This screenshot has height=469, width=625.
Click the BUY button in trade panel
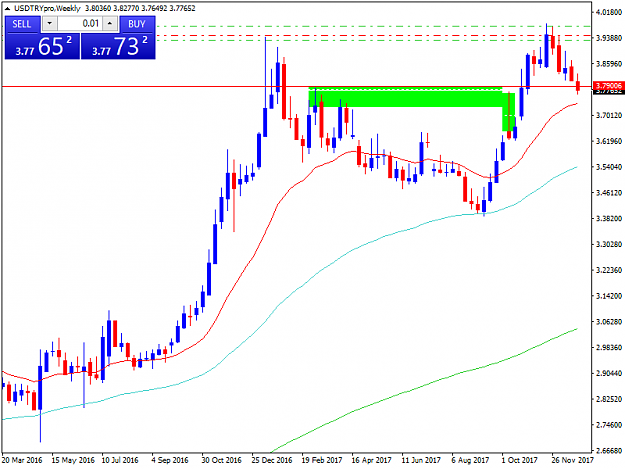pyautogui.click(x=137, y=24)
